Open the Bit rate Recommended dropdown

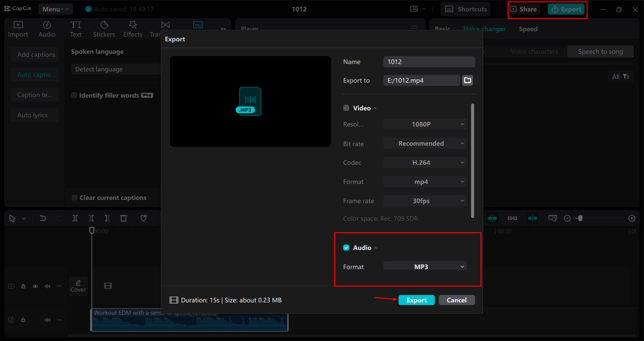(x=425, y=144)
